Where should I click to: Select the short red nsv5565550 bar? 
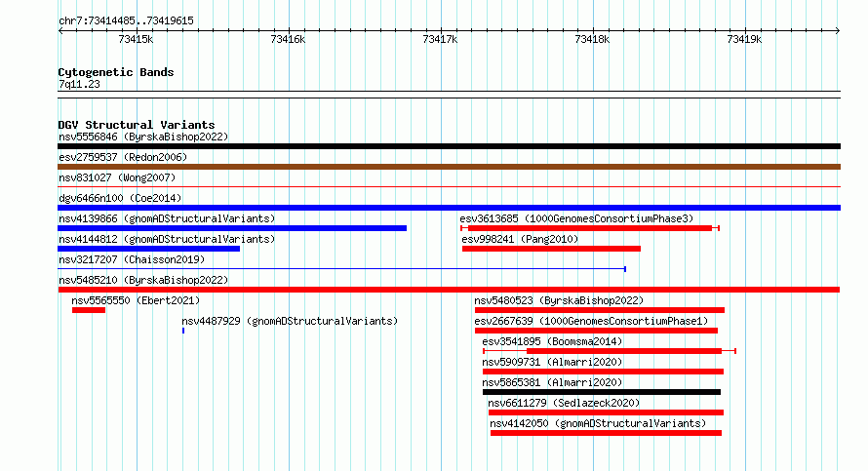coord(89,310)
